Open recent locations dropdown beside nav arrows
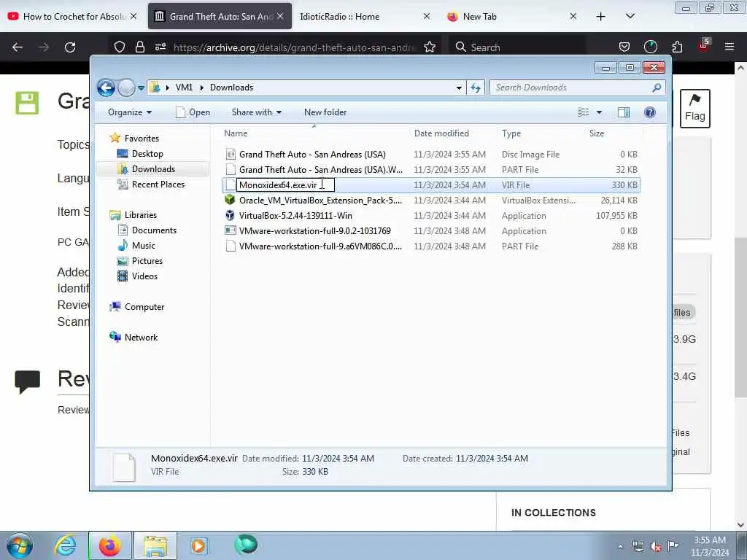Screen dimensions: 747x560 (x=141, y=87)
